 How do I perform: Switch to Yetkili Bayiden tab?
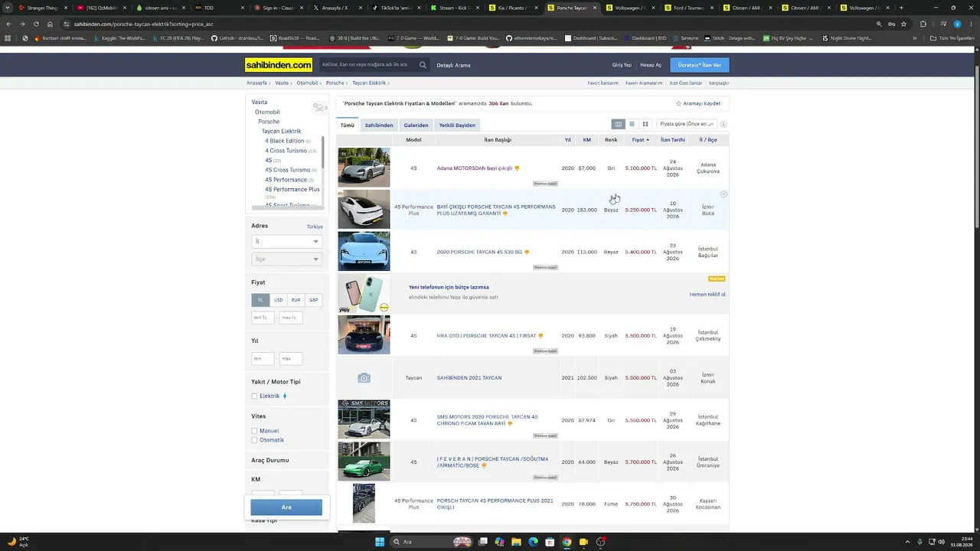pyautogui.click(x=457, y=126)
